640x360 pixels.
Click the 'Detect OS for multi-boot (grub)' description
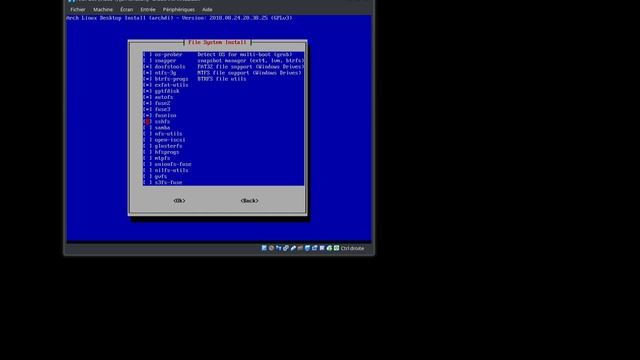tap(244, 54)
